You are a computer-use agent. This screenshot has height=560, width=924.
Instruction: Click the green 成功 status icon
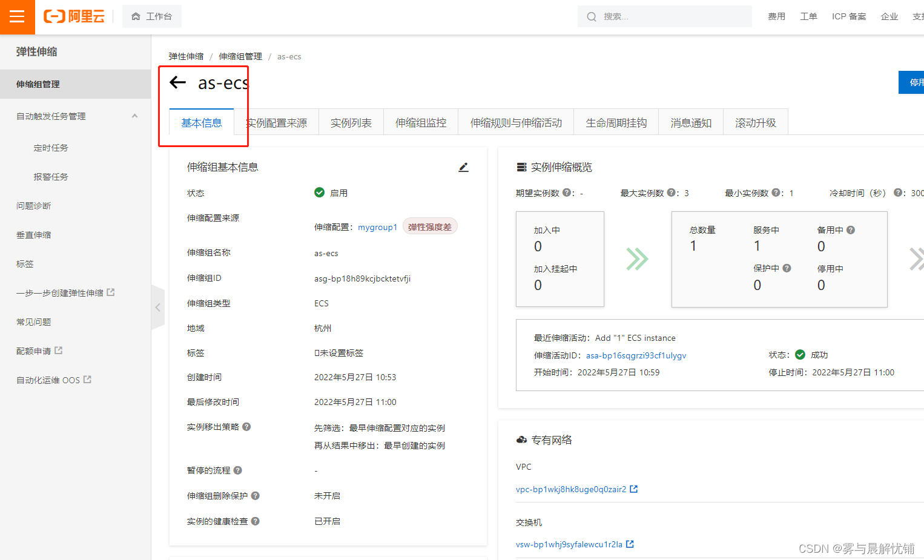click(800, 355)
